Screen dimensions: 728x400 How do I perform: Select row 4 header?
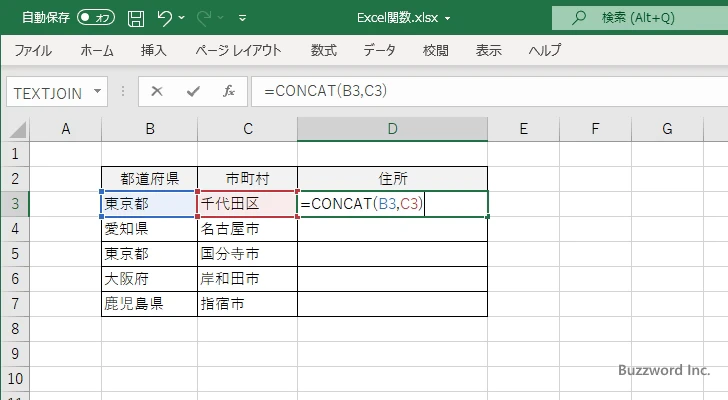tap(15, 229)
